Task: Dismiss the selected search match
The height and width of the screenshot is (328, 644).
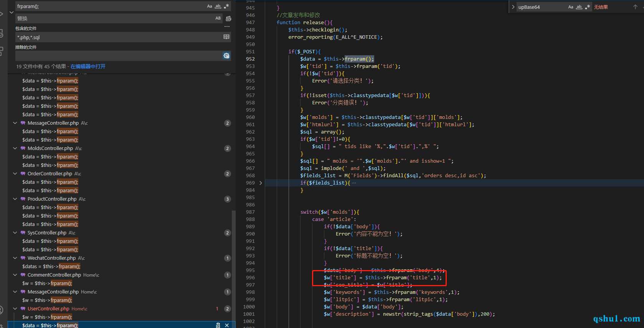Action: (227, 325)
